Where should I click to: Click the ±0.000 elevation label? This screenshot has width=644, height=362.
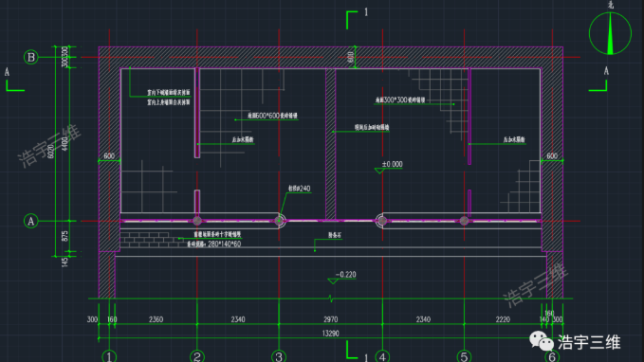pyautogui.click(x=393, y=164)
